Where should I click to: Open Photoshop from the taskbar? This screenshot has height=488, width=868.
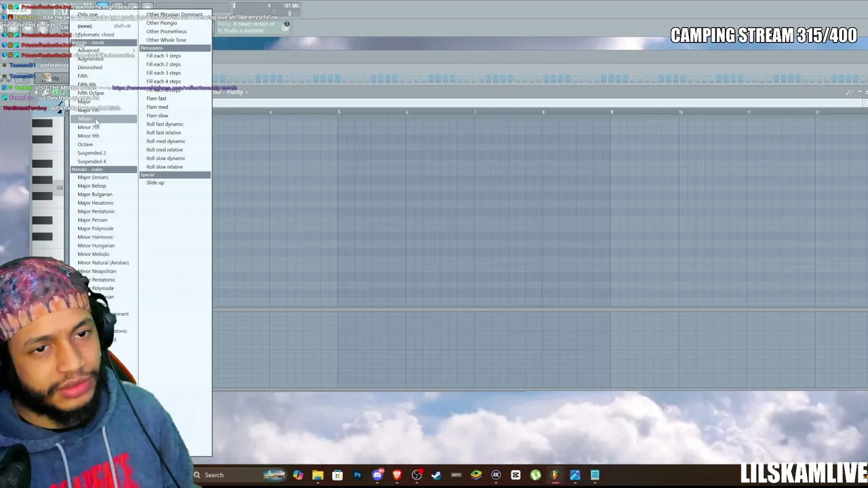click(357, 474)
